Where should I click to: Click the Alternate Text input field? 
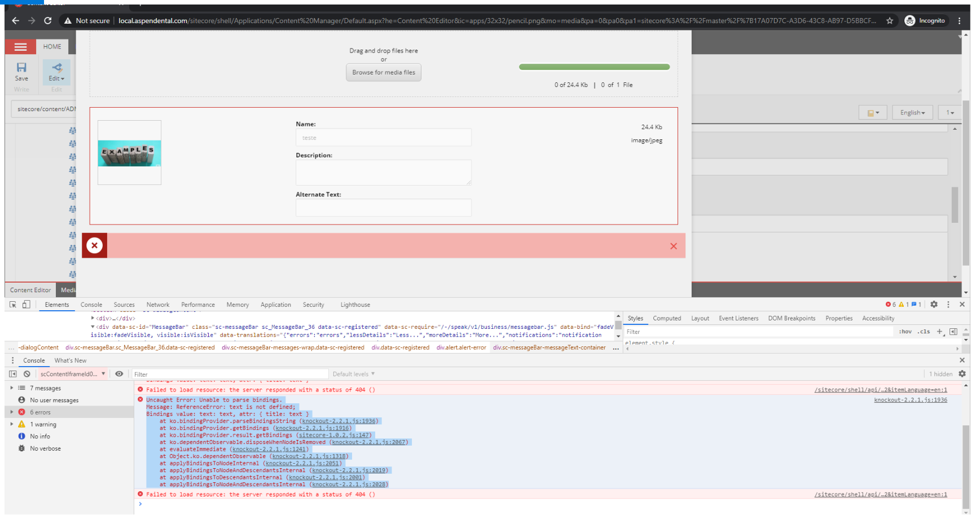pyautogui.click(x=383, y=208)
